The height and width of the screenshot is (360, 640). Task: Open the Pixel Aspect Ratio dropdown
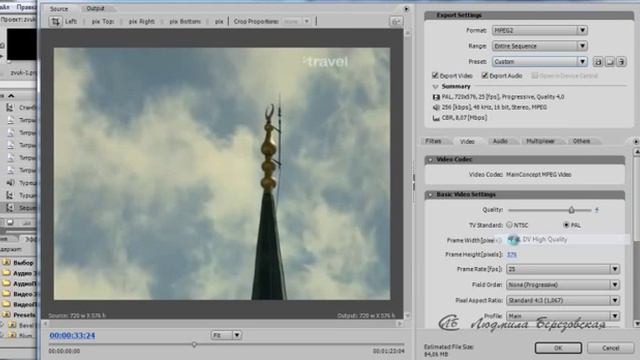coord(563,300)
